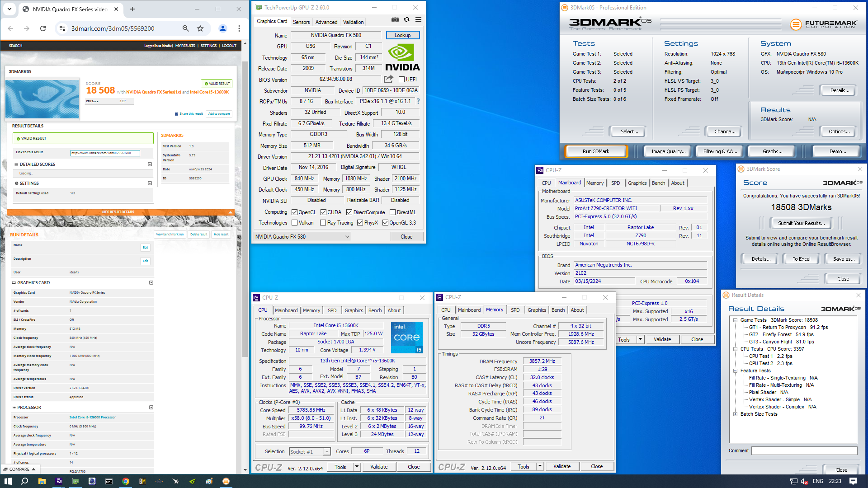Toggle the OpenCL checkbox

294,212
